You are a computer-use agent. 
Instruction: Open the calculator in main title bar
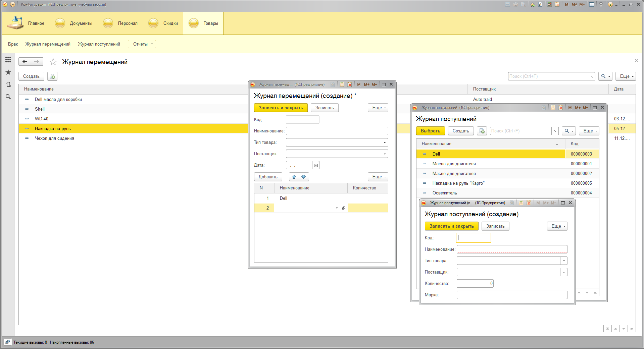549,4
